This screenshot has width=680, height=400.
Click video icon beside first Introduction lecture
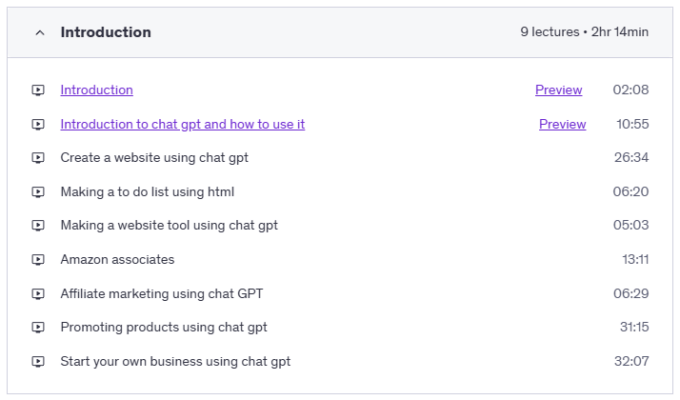(x=38, y=90)
